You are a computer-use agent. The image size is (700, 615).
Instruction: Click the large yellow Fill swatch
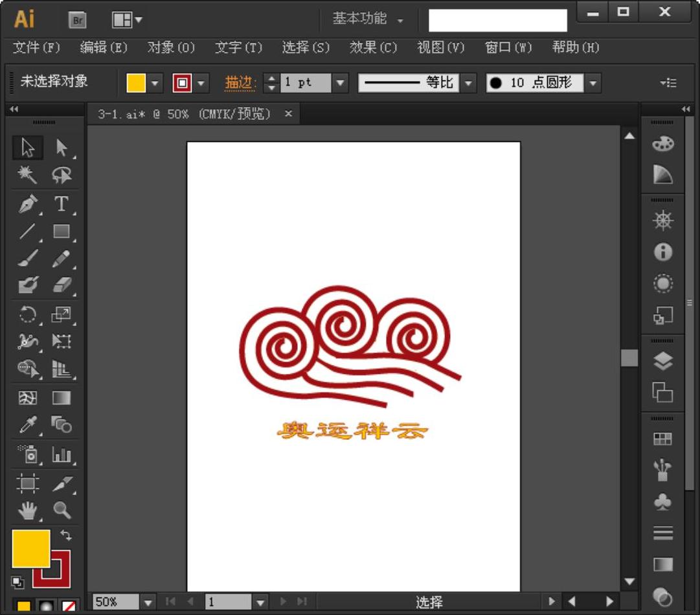pyautogui.click(x=31, y=549)
